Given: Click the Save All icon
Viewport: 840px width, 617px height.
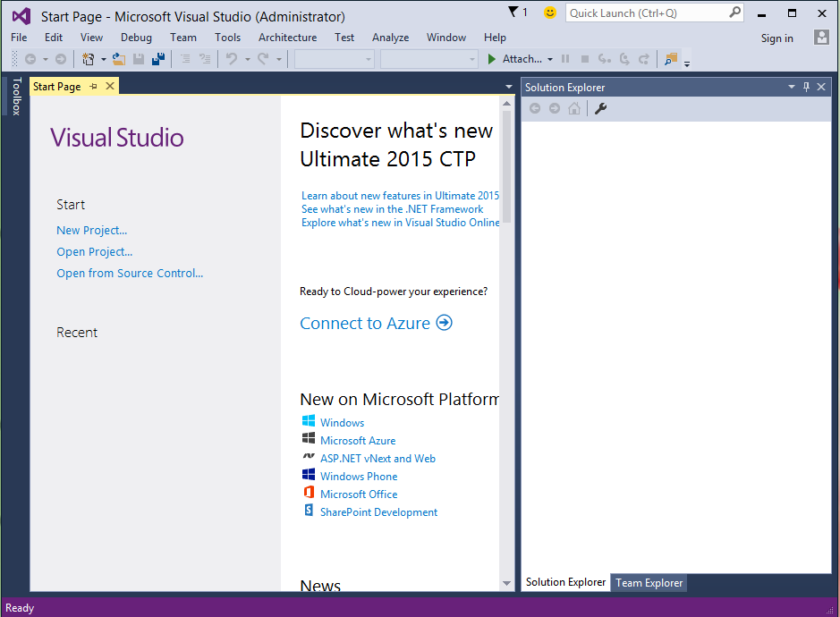Looking at the screenshot, I should [158, 59].
